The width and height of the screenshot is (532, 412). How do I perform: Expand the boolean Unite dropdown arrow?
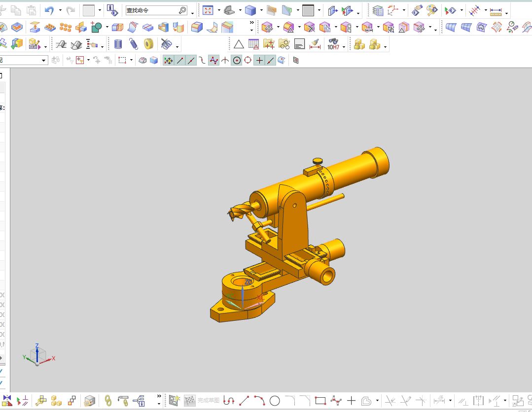[107, 27]
